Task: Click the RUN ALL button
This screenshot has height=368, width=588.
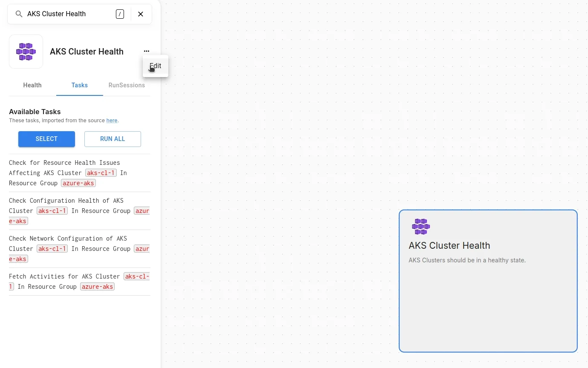Action: tap(112, 139)
